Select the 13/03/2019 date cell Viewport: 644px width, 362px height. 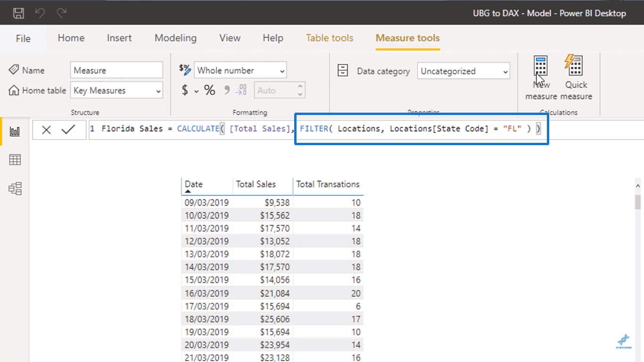(x=207, y=254)
